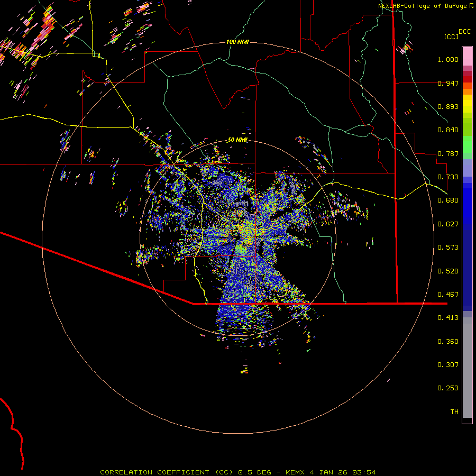
Task: Click the pink top segment of color bar
Action: click(x=467, y=57)
